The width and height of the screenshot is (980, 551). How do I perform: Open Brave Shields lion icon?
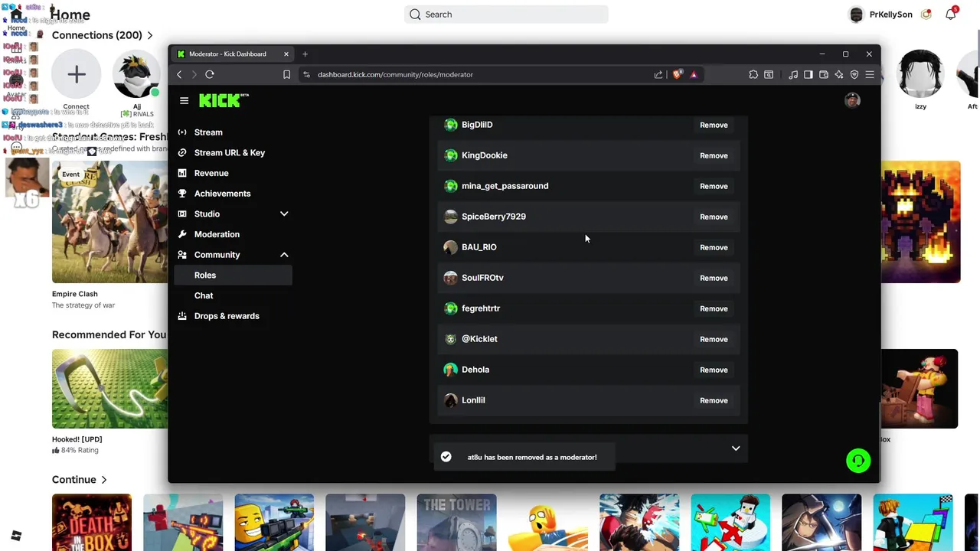click(678, 74)
